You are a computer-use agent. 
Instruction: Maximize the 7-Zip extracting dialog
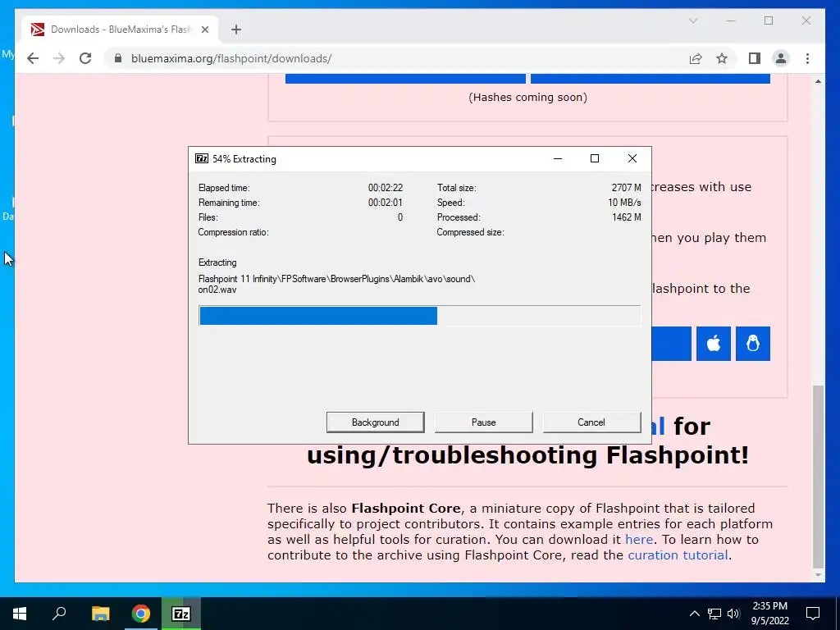(x=595, y=158)
